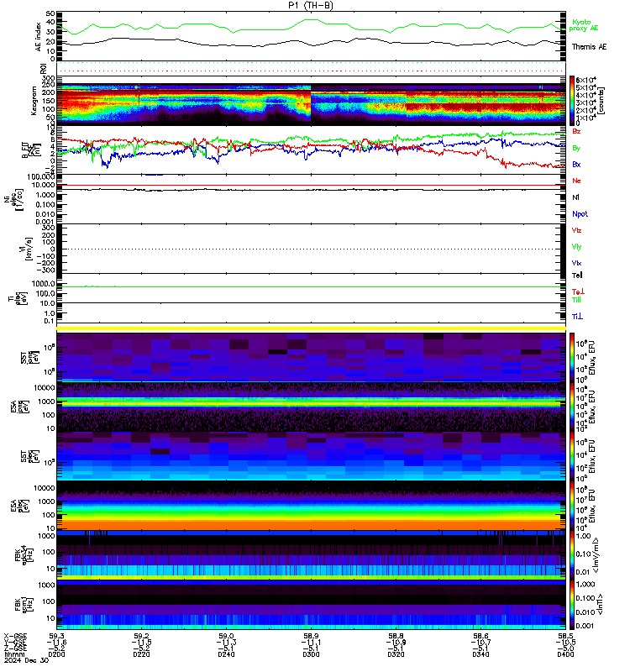Click the FBK scm wave spectrogram
The height and width of the screenshot is (672, 630).
(x=311, y=605)
